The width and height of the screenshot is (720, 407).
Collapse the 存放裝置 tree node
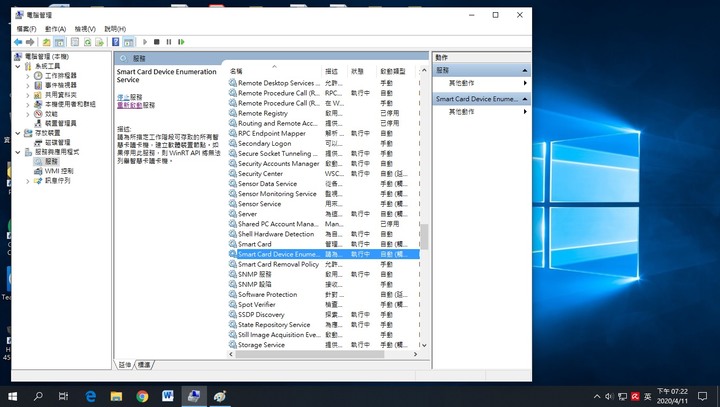point(18,133)
